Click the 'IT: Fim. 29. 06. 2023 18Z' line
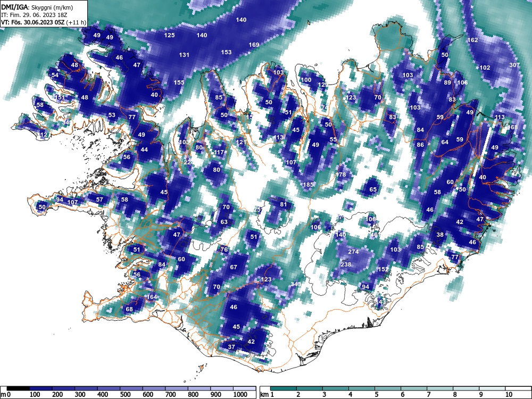 [x=34, y=15]
